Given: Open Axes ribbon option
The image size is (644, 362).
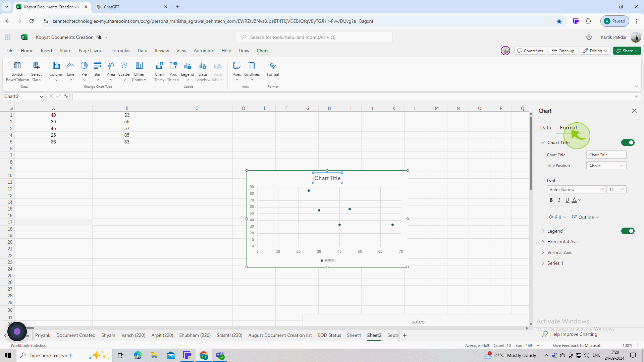Looking at the screenshot, I should tap(237, 71).
